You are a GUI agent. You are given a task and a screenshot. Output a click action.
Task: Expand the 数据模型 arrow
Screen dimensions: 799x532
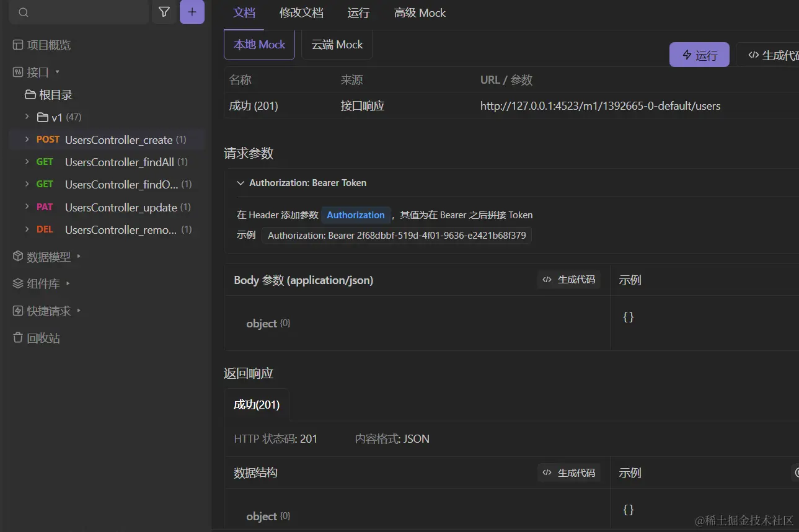point(79,256)
